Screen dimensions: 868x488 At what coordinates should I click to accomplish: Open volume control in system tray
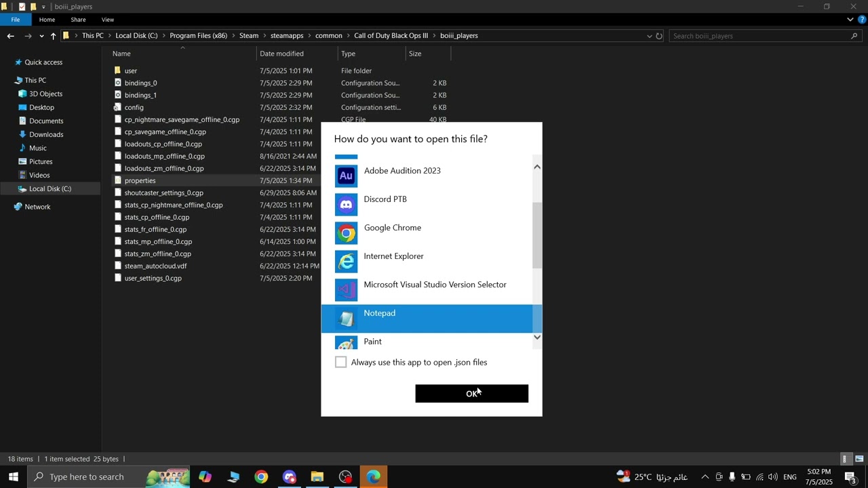[x=773, y=477]
